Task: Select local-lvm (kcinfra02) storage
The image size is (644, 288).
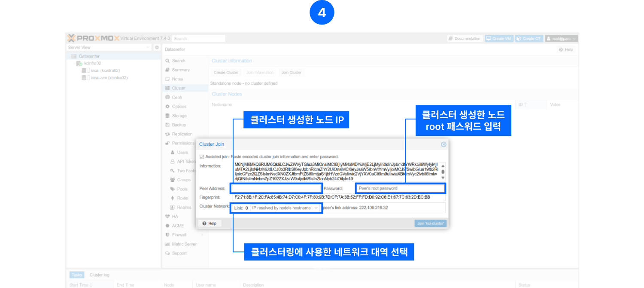Action: pos(109,78)
